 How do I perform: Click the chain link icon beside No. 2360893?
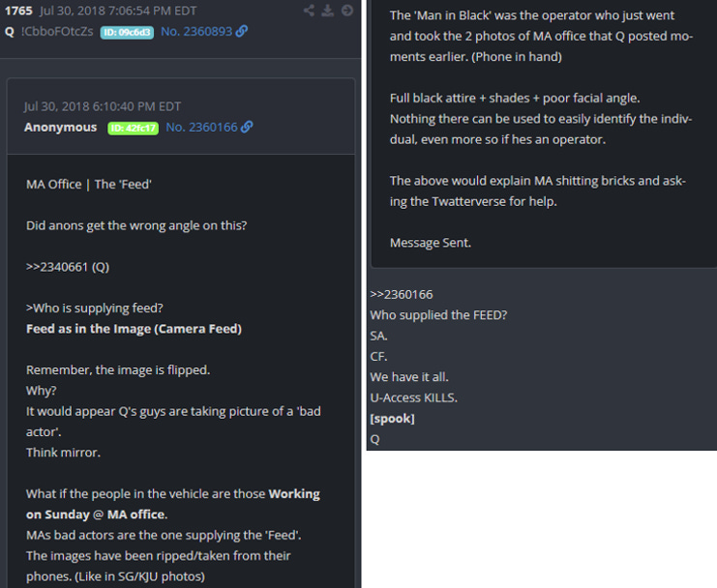click(x=242, y=31)
